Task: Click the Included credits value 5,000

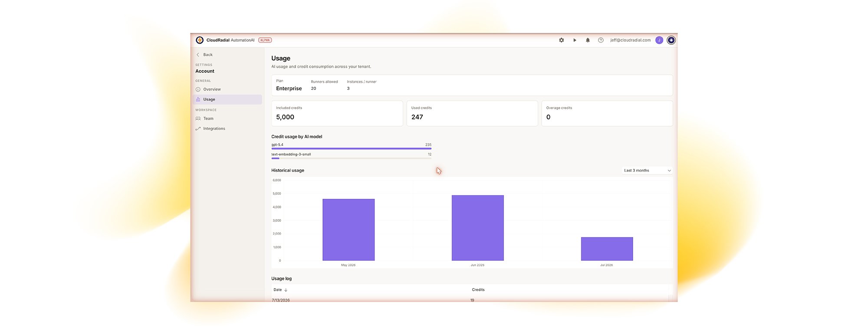Action: coord(285,117)
